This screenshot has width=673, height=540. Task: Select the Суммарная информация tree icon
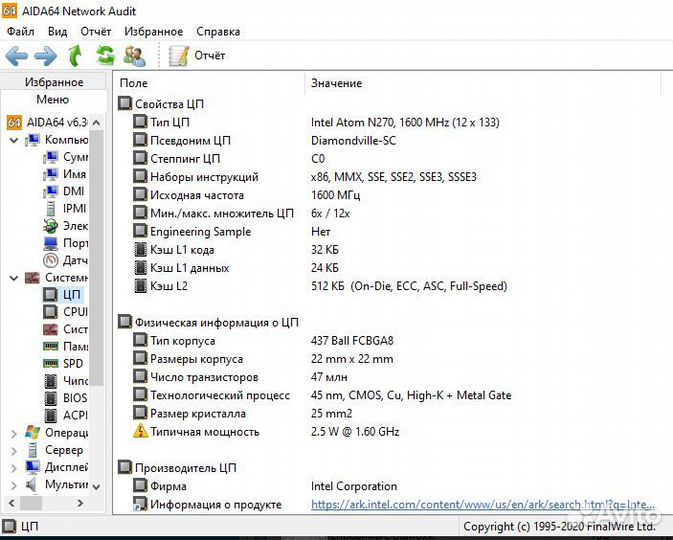[51, 157]
